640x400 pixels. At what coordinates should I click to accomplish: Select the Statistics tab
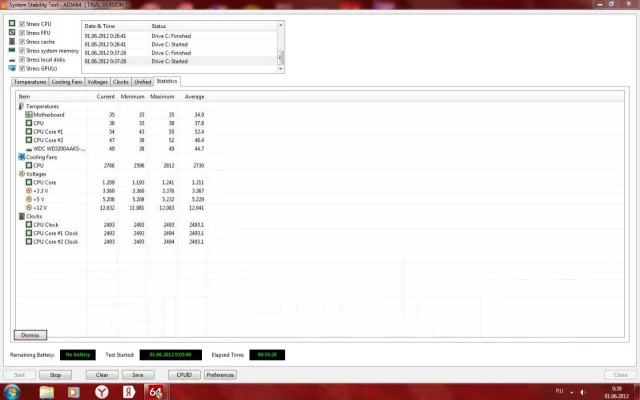point(167,81)
